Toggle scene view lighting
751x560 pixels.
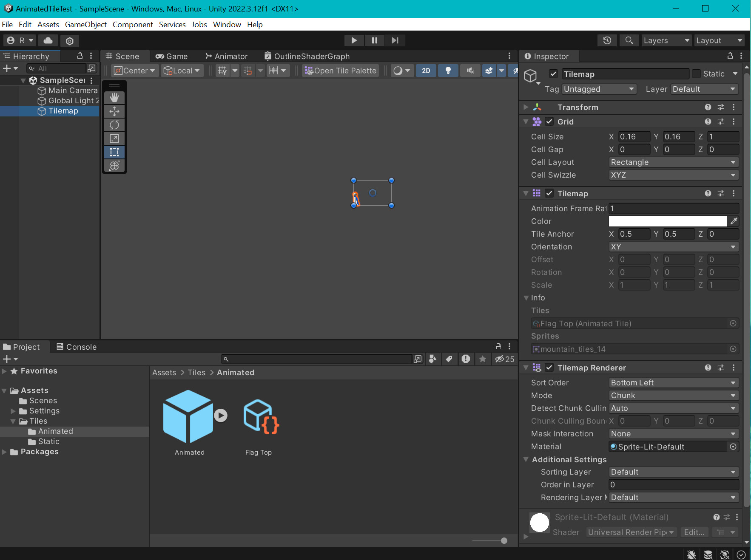pyautogui.click(x=448, y=71)
